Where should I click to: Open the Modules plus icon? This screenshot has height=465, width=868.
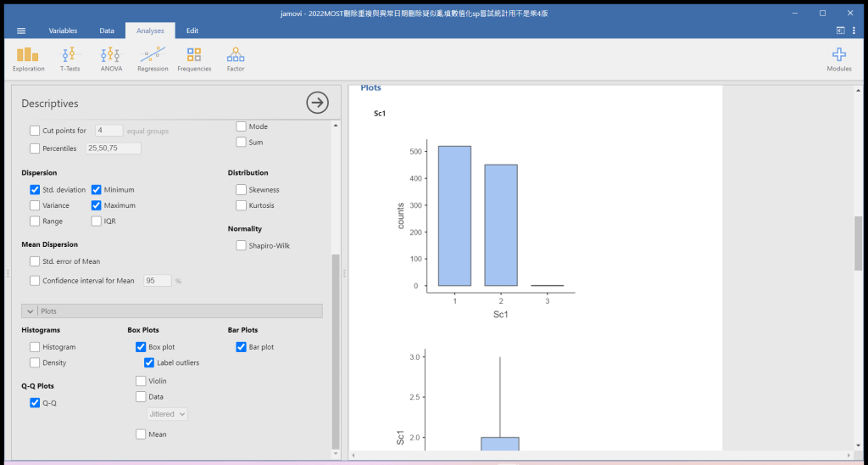(838, 58)
